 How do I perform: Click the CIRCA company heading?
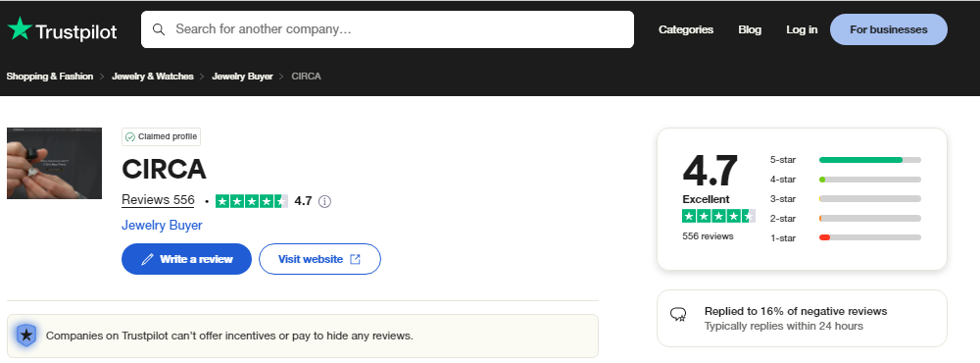[x=164, y=170]
